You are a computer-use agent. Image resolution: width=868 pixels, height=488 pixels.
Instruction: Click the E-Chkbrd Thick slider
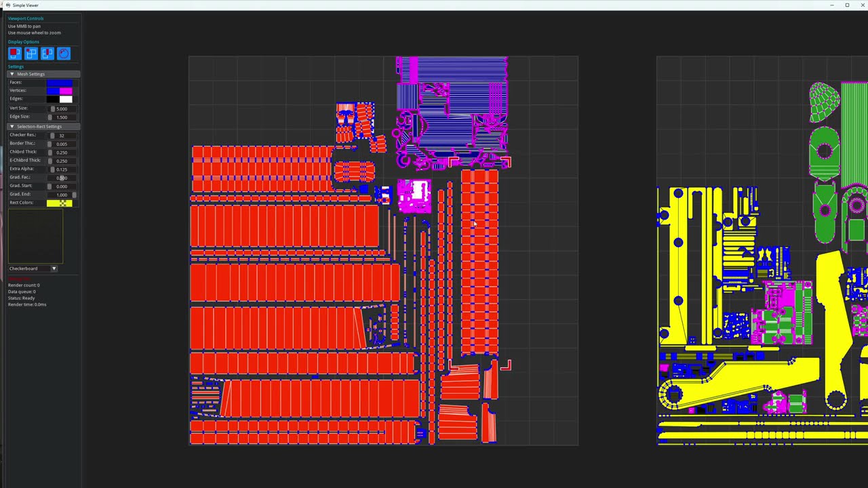pos(62,161)
